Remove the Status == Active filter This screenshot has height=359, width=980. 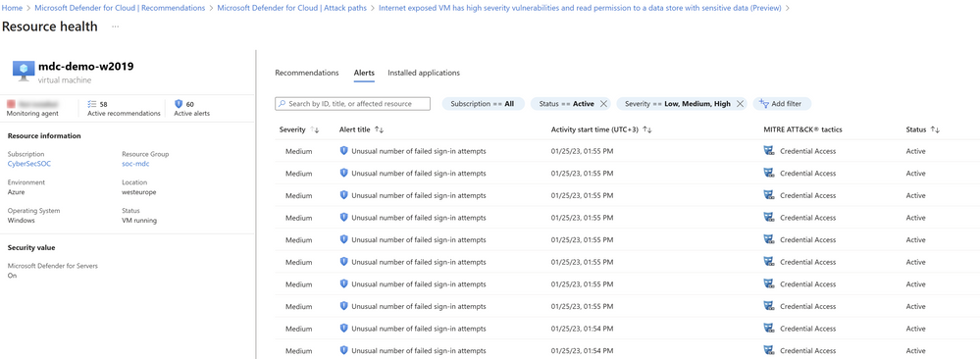603,104
